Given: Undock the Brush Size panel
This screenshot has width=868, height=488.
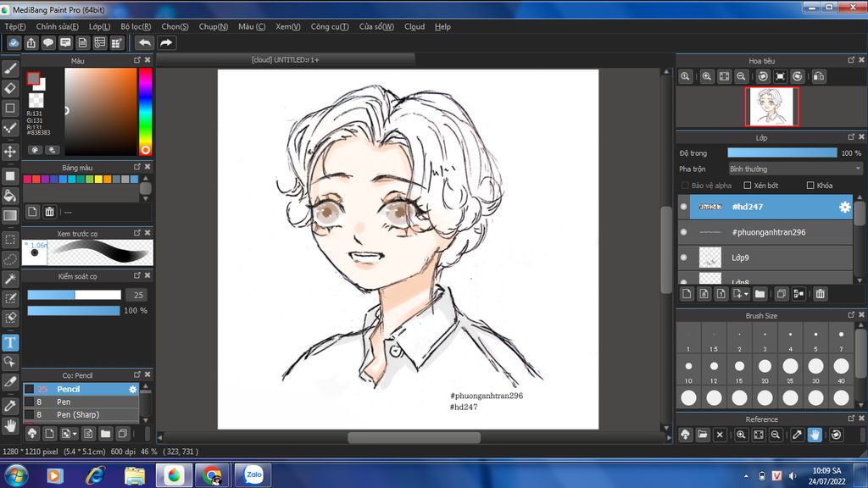Looking at the screenshot, I should pyautogui.click(x=851, y=315).
